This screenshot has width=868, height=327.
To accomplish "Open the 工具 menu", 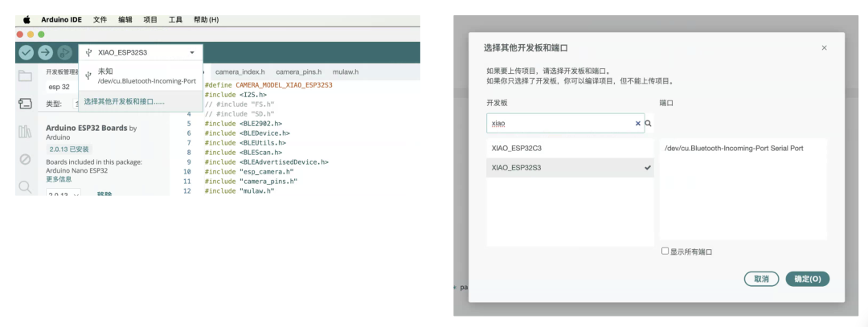I will pyautogui.click(x=175, y=19).
